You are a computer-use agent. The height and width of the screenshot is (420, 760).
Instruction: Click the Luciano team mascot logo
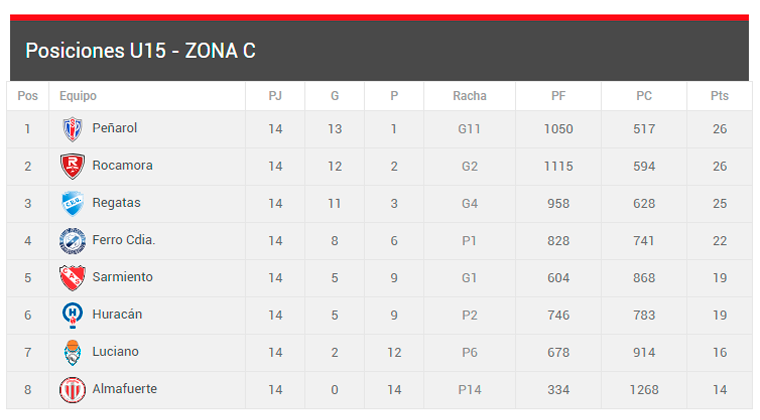tap(72, 352)
